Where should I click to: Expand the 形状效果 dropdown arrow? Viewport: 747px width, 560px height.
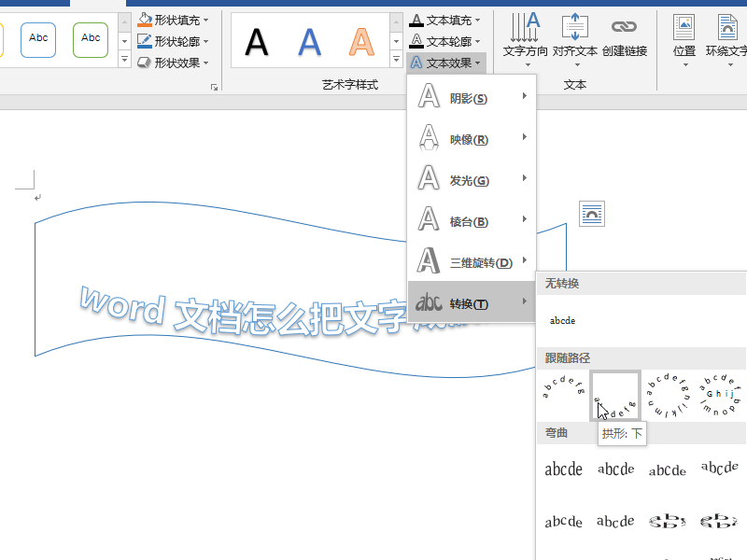205,63
